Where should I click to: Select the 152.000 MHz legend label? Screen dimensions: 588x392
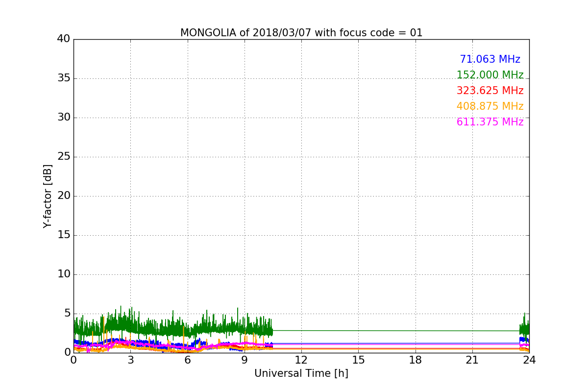click(x=490, y=75)
